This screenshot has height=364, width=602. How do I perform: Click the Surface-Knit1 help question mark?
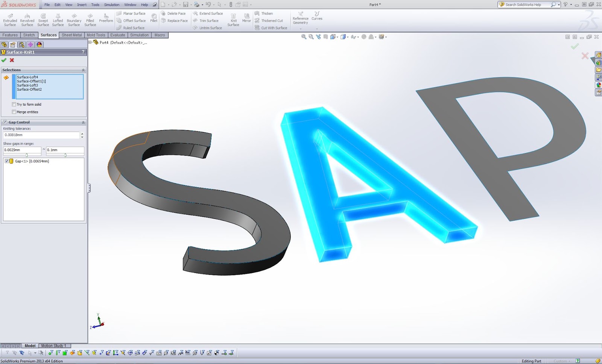pyautogui.click(x=83, y=52)
